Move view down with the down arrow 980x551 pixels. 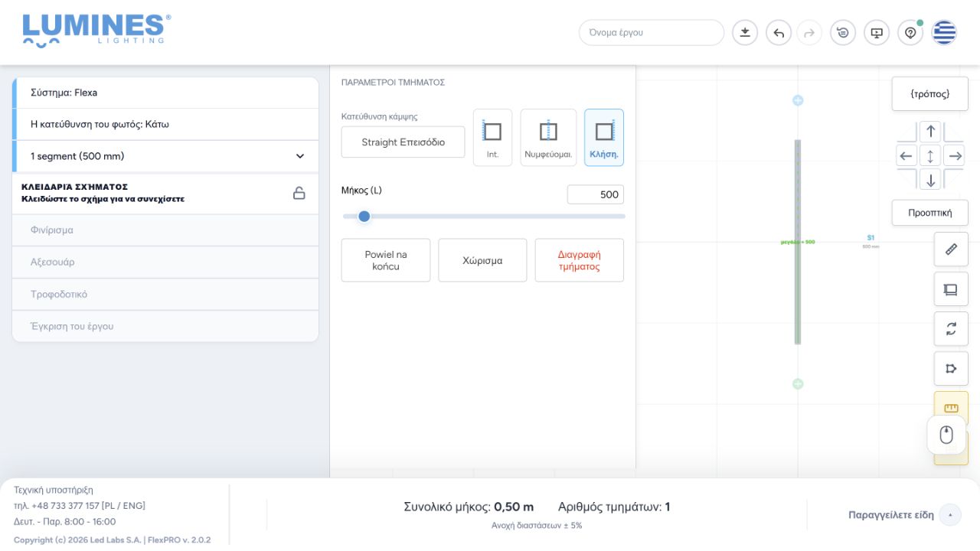(930, 181)
